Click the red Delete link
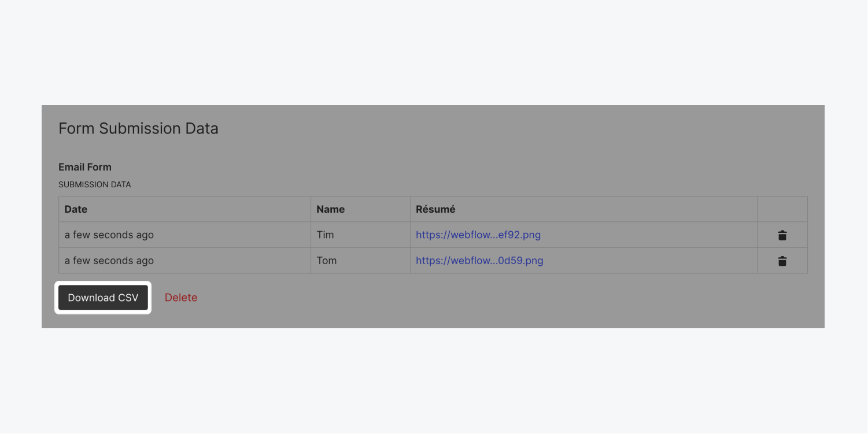 [181, 298]
